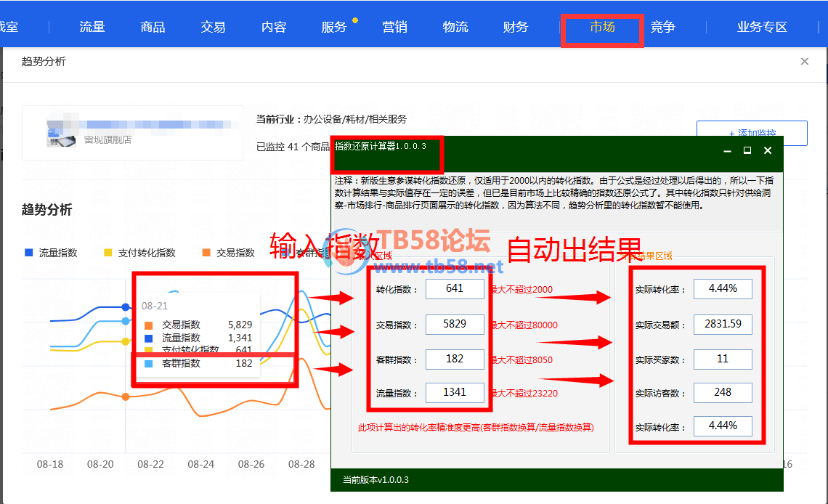Toggle 交易指数 legend series
The height and width of the screenshot is (504, 828).
(x=229, y=253)
